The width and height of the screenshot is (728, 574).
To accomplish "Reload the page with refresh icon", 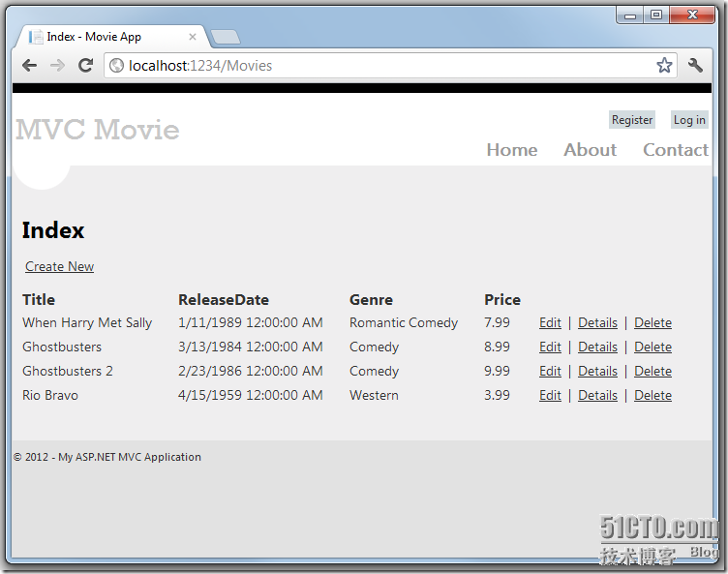I will point(85,66).
